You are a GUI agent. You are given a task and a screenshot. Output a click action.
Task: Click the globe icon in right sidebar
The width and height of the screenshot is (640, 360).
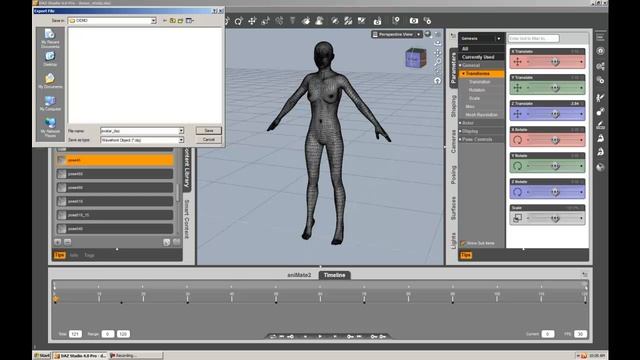(600, 167)
